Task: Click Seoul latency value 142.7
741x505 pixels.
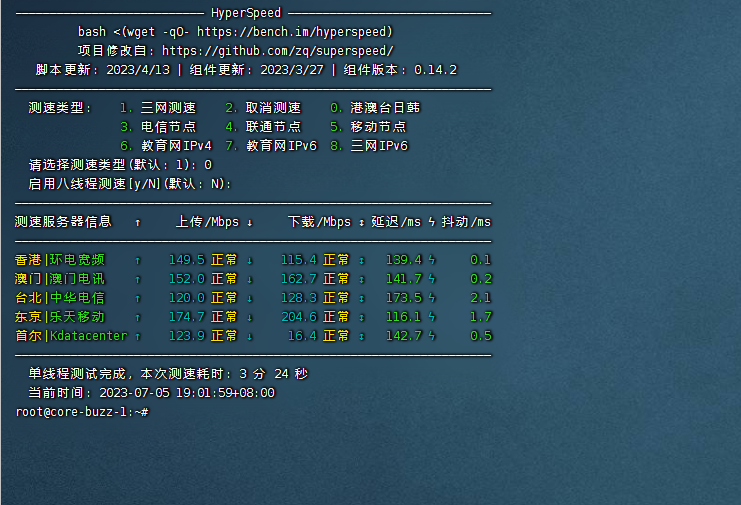Action: pyautogui.click(x=404, y=335)
